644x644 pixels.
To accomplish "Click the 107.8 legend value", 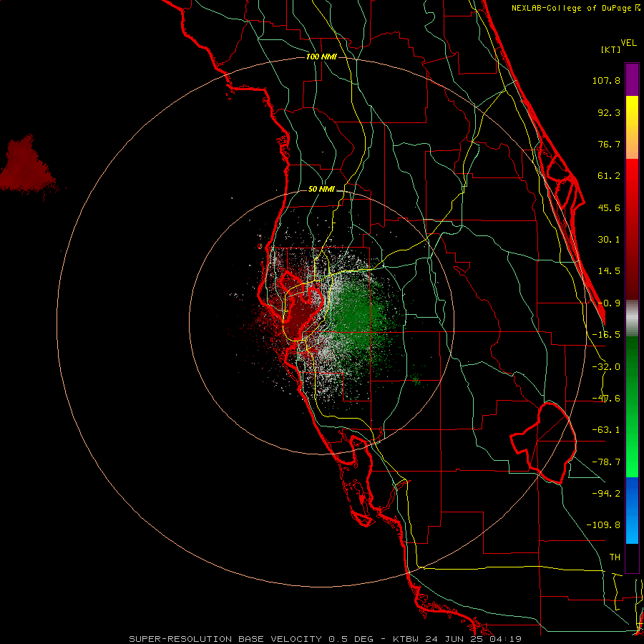I will pos(606,80).
